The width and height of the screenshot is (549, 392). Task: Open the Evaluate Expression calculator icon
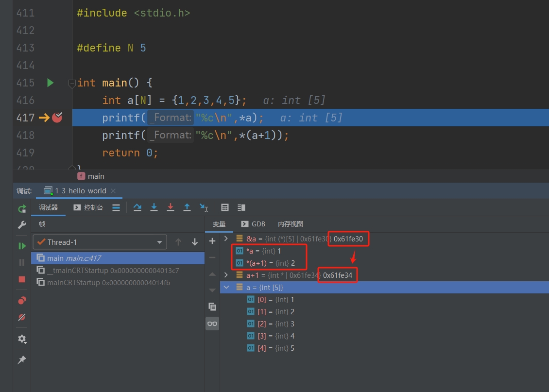225,207
